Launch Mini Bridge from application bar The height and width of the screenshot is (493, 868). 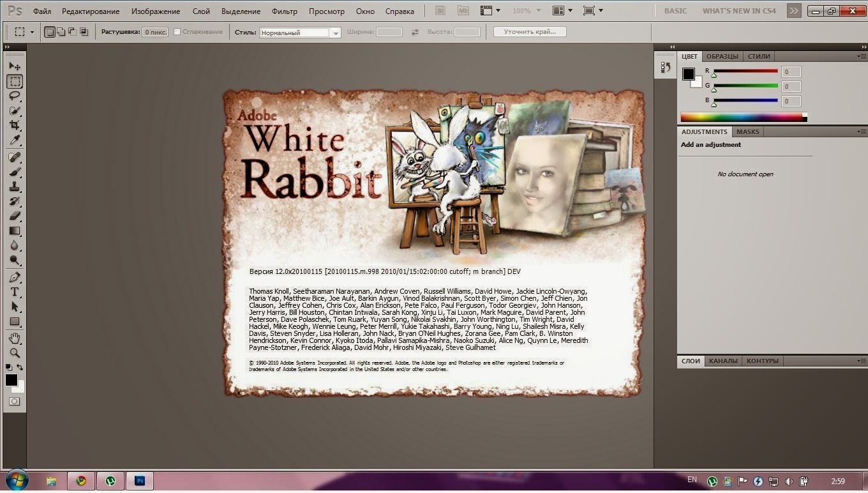(x=464, y=11)
